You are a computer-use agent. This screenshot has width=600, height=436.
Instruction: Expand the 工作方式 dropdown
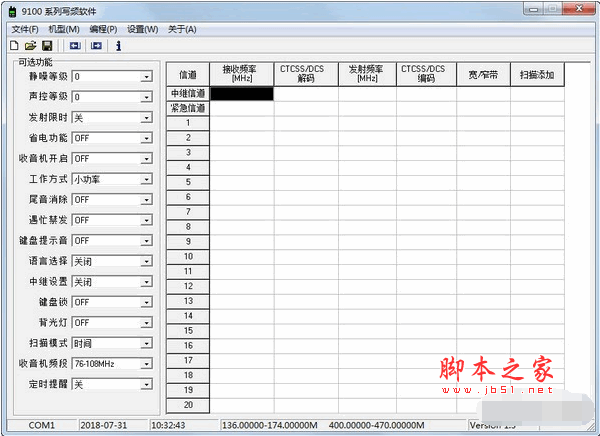(146, 179)
